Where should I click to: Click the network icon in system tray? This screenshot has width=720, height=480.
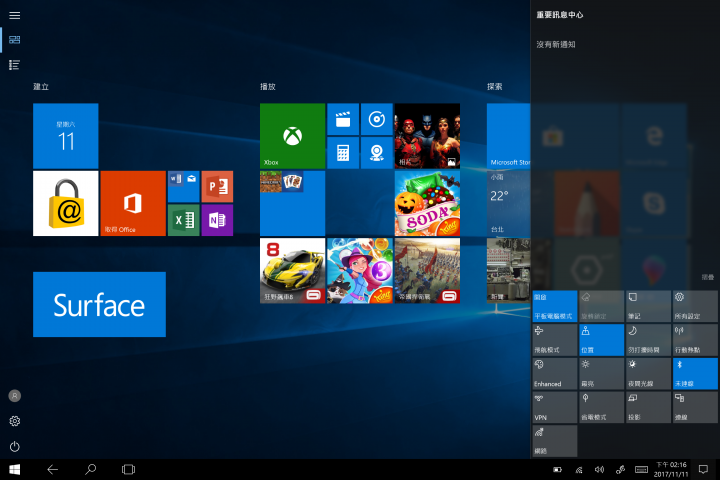pyautogui.click(x=579, y=469)
